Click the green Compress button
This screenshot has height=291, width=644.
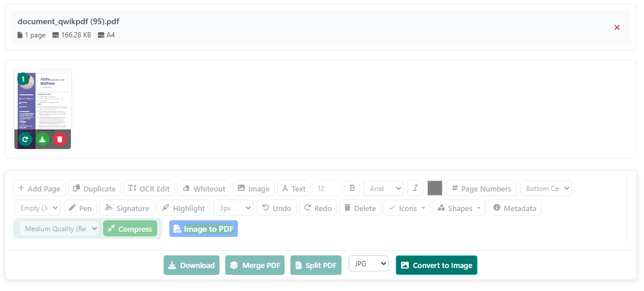click(130, 229)
